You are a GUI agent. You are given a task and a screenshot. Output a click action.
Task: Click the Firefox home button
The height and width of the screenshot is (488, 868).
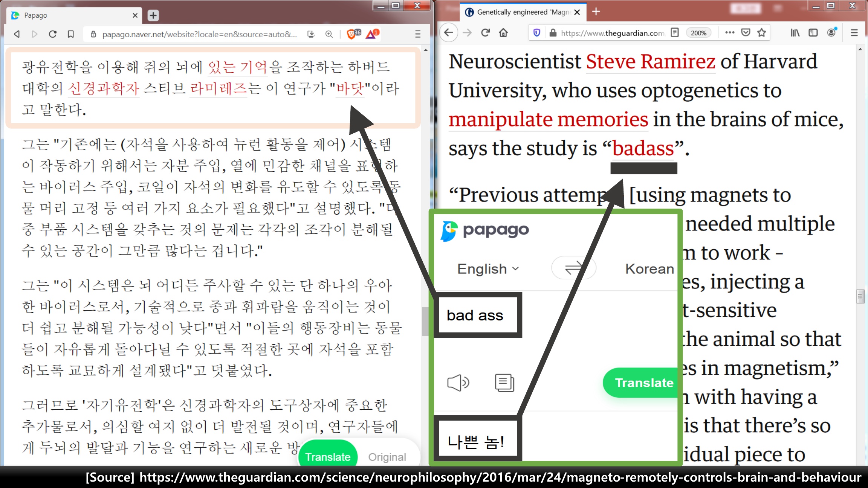pyautogui.click(x=503, y=33)
